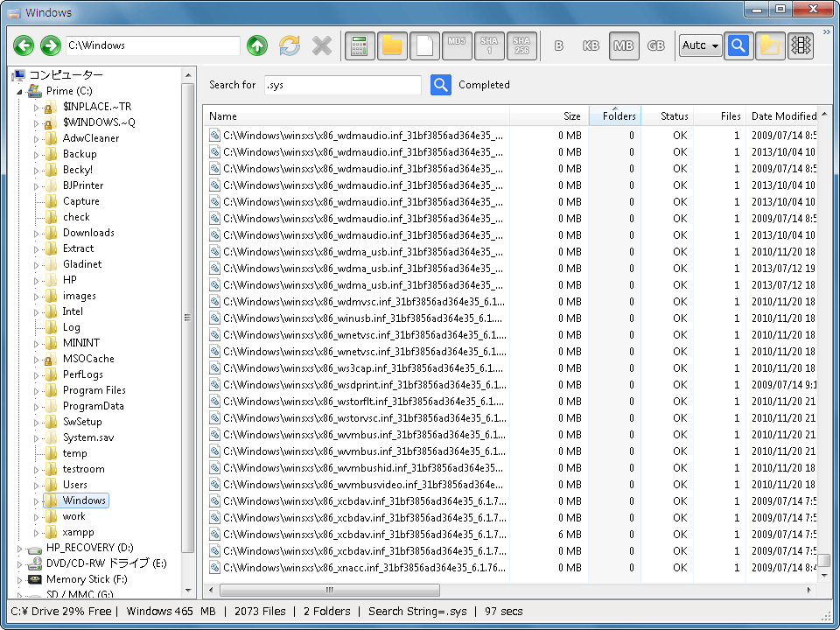Image resolution: width=840 pixels, height=630 pixels.
Task: Expand the Users folder node
Action: pos(37,486)
